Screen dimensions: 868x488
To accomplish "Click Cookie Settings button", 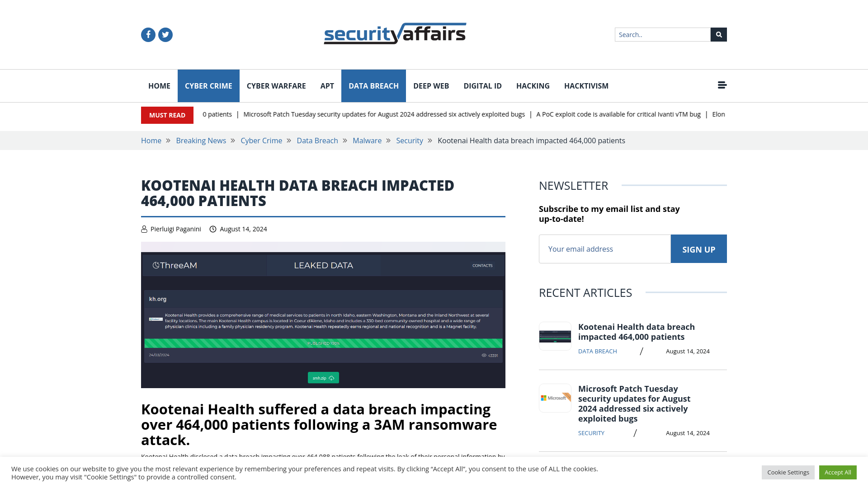I will tap(788, 472).
